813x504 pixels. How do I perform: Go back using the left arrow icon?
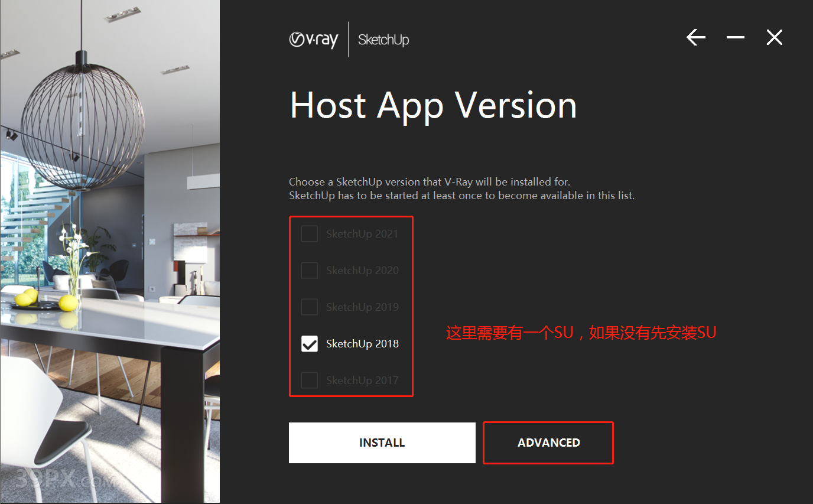coord(696,38)
